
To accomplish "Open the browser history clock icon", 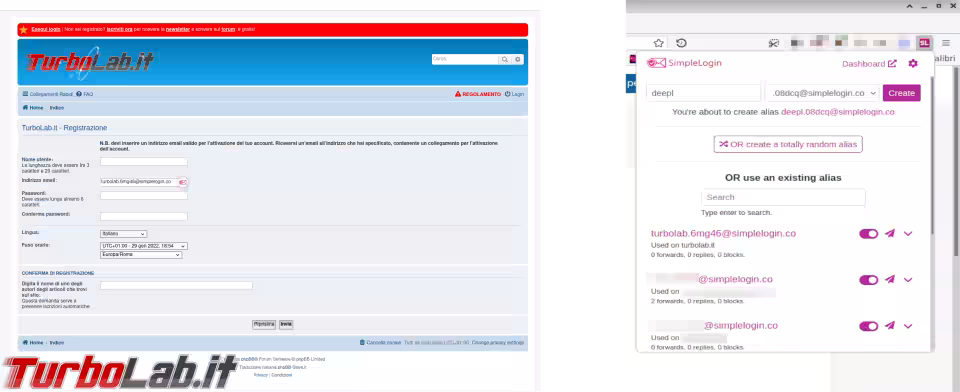I will coord(681,43).
